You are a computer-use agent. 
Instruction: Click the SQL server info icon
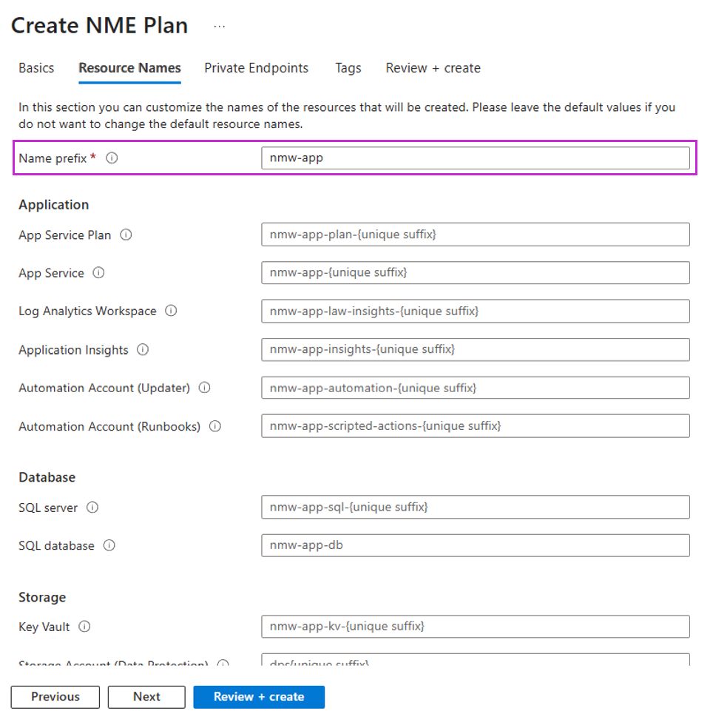pos(93,508)
